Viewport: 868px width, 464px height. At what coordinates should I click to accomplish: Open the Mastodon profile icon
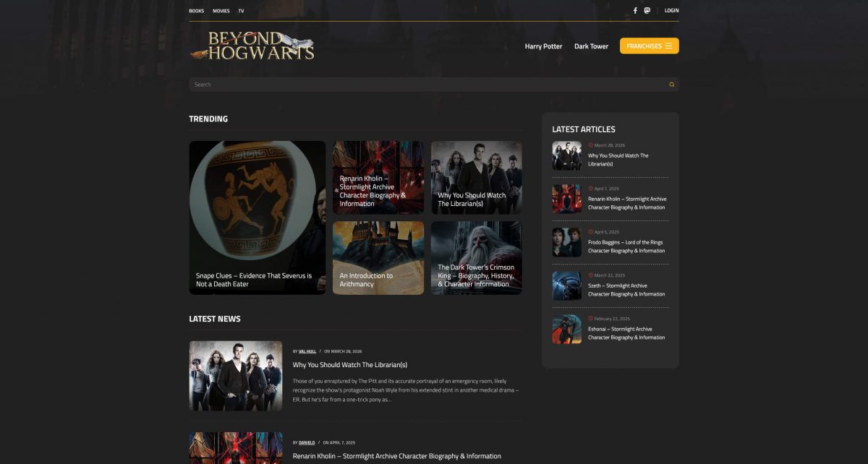click(x=647, y=11)
